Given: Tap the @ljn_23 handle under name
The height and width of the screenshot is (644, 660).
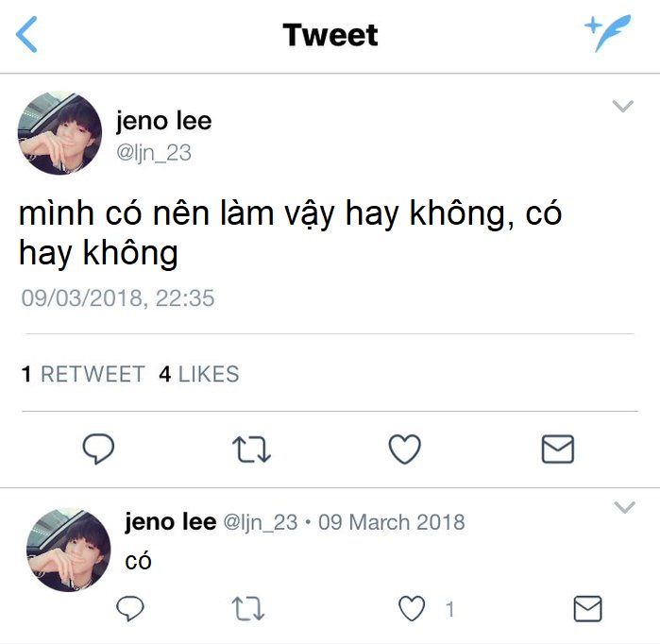Looking at the screenshot, I should point(154,153).
